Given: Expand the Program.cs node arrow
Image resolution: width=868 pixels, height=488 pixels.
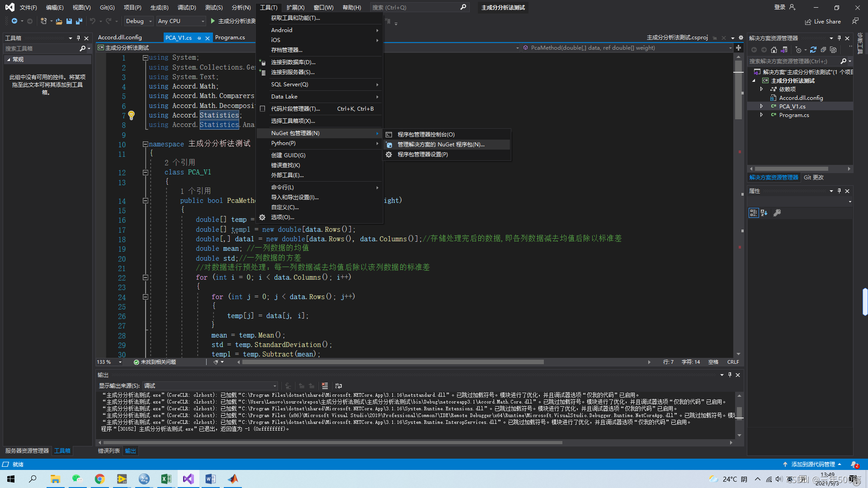Looking at the screenshot, I should point(762,115).
